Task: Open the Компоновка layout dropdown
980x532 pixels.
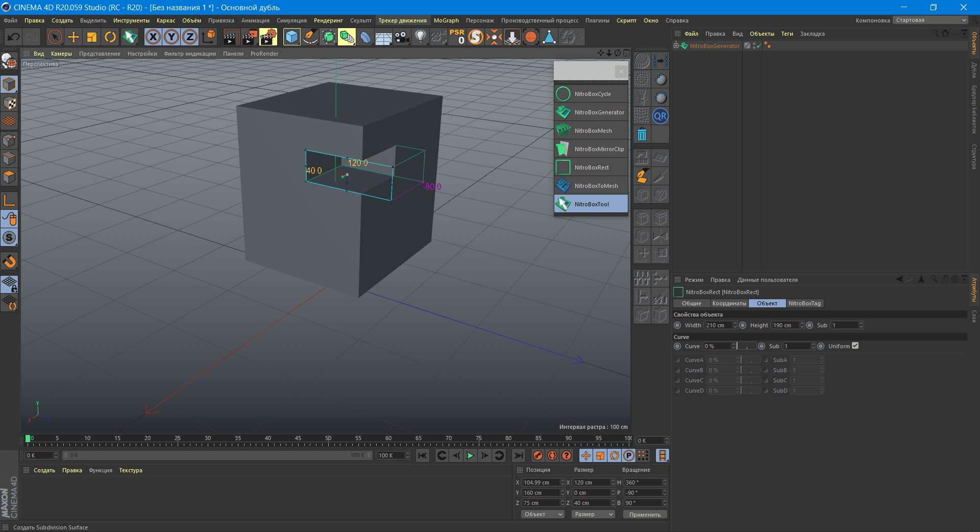Action: coord(931,20)
